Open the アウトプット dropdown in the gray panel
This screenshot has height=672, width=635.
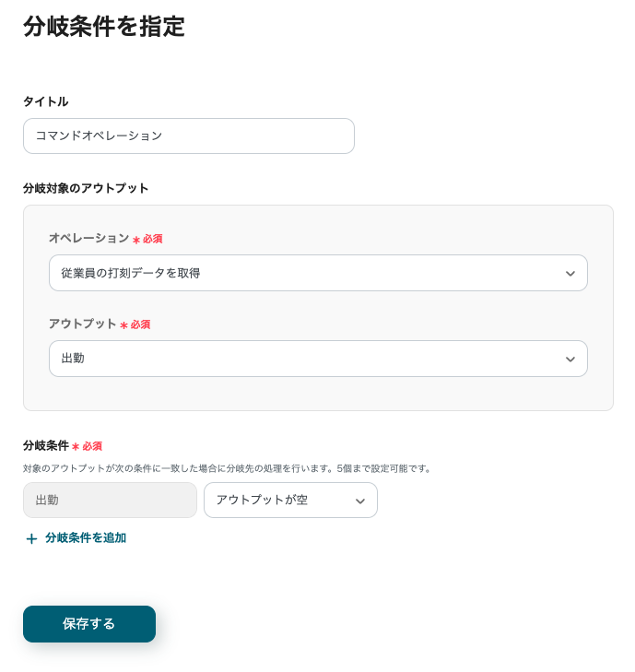[304, 359]
